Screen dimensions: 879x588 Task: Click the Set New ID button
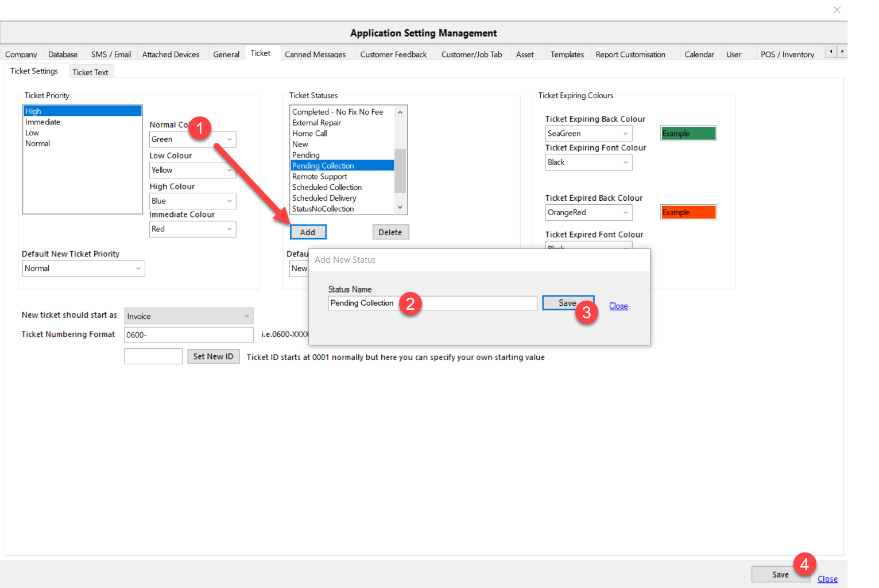[x=213, y=356]
